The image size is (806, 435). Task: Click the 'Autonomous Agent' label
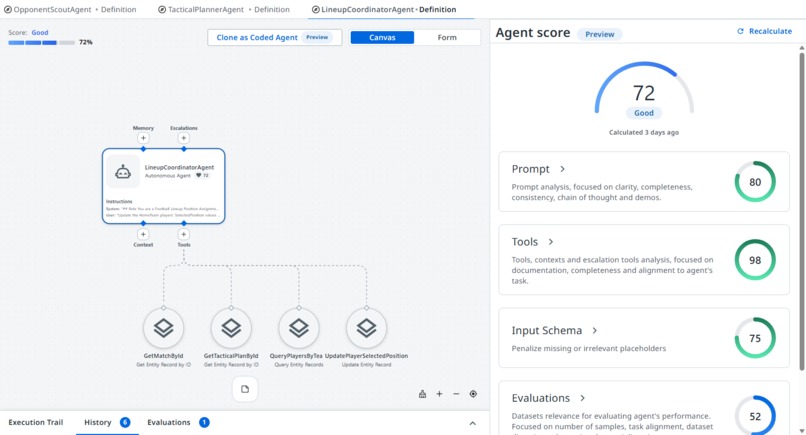[x=168, y=175]
